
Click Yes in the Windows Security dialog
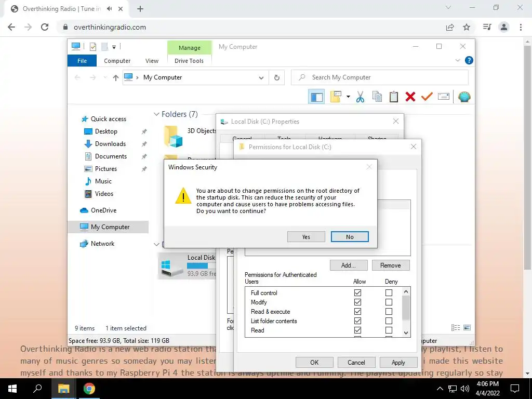[306, 237]
